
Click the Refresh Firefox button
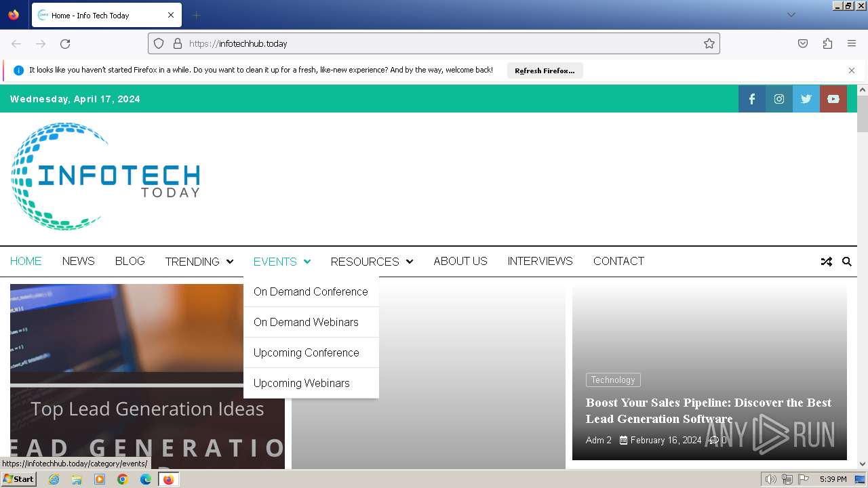click(x=545, y=70)
